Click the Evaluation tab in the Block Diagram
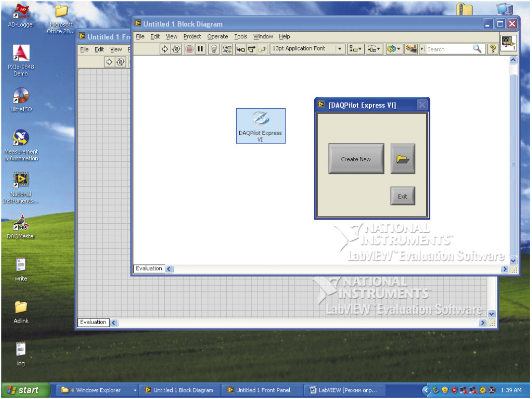This screenshot has height=399, width=532. pos(149,268)
